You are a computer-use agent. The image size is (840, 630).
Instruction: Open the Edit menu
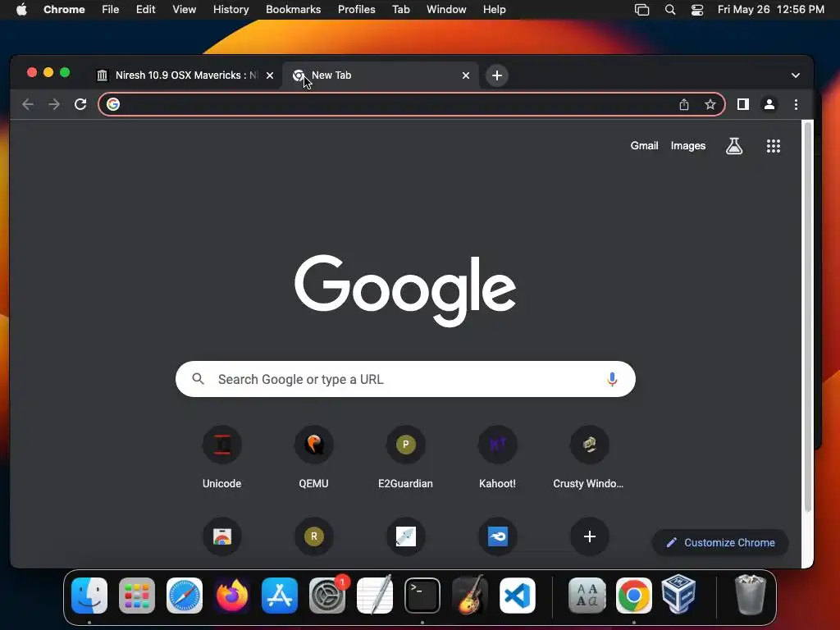click(x=146, y=10)
